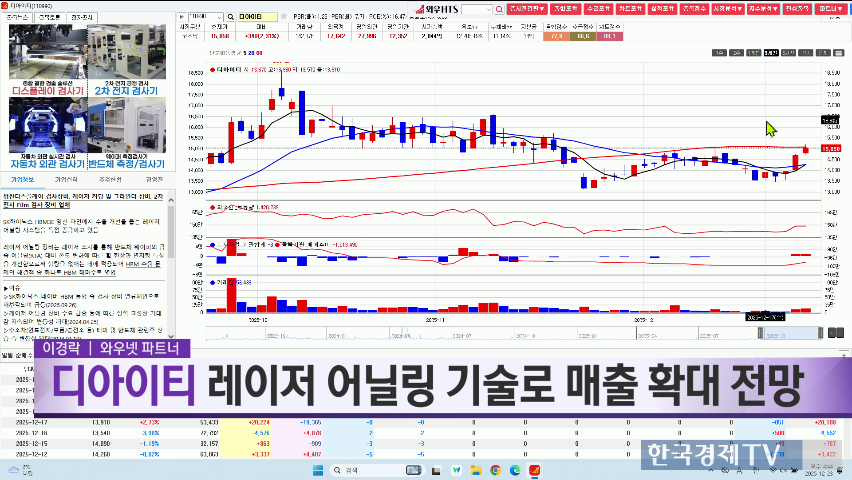
Task: Toggle the red series in the volume panel legend
Action: click(x=212, y=283)
